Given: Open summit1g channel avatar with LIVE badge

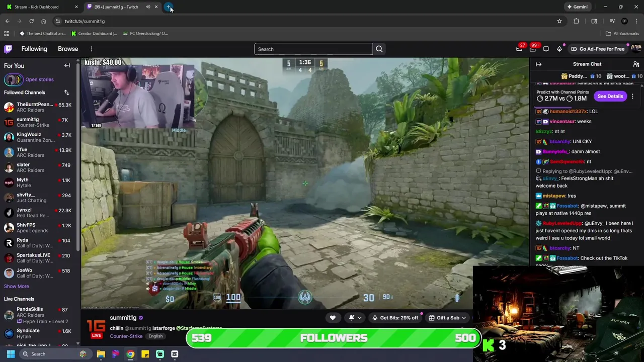Looking at the screenshot, I should (x=96, y=328).
